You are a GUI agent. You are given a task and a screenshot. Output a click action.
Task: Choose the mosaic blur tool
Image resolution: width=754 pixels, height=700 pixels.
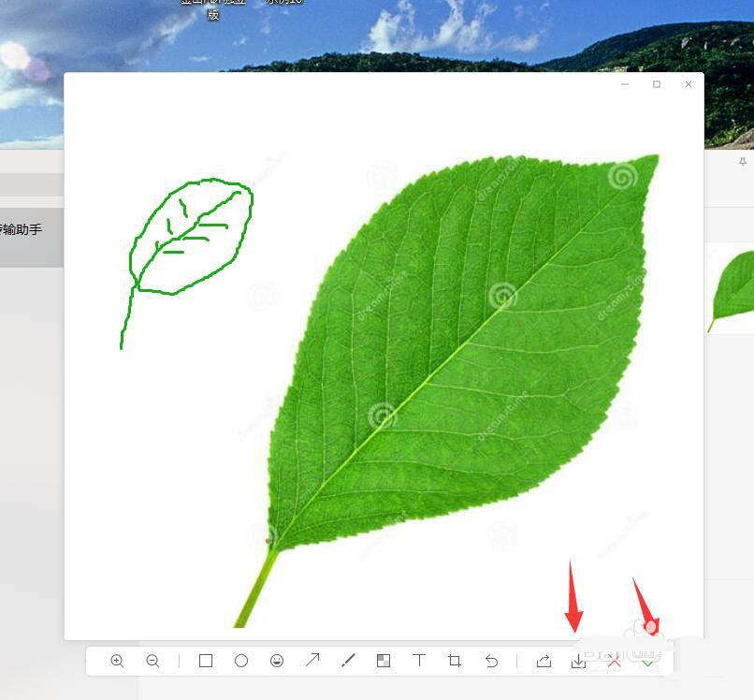click(384, 661)
